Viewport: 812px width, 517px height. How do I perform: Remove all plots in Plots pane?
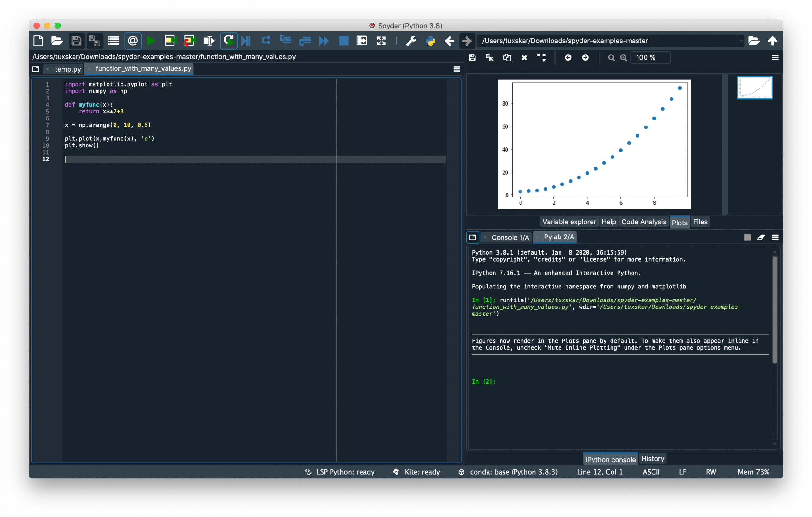(541, 58)
